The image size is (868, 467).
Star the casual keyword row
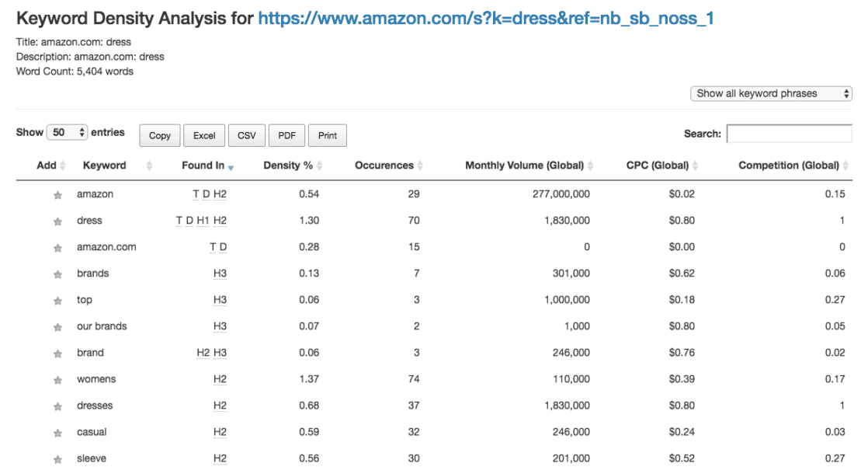pos(57,434)
